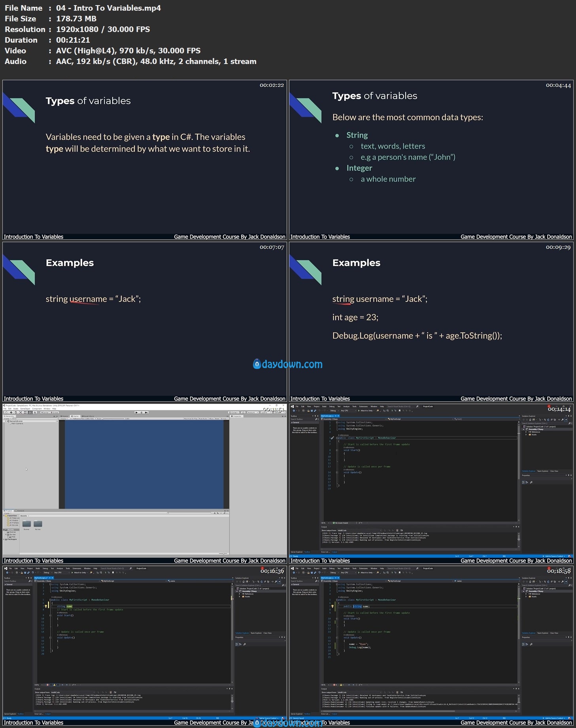Click Unity's Pause button in 00:11:51 frame
This screenshot has height=728, width=576.
tap(141, 412)
